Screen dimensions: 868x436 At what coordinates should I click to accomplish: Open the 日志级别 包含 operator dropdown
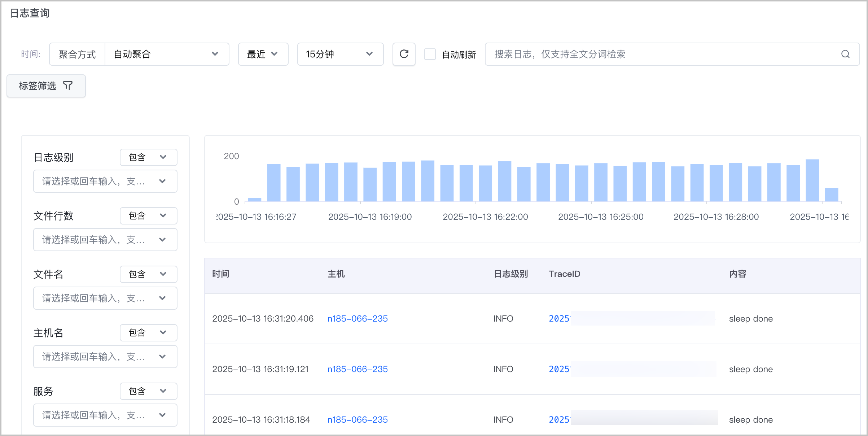tap(148, 157)
